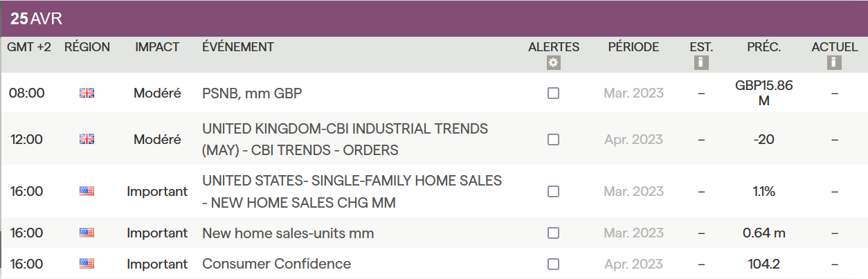Click the IMPACT column header

pyautogui.click(x=157, y=47)
